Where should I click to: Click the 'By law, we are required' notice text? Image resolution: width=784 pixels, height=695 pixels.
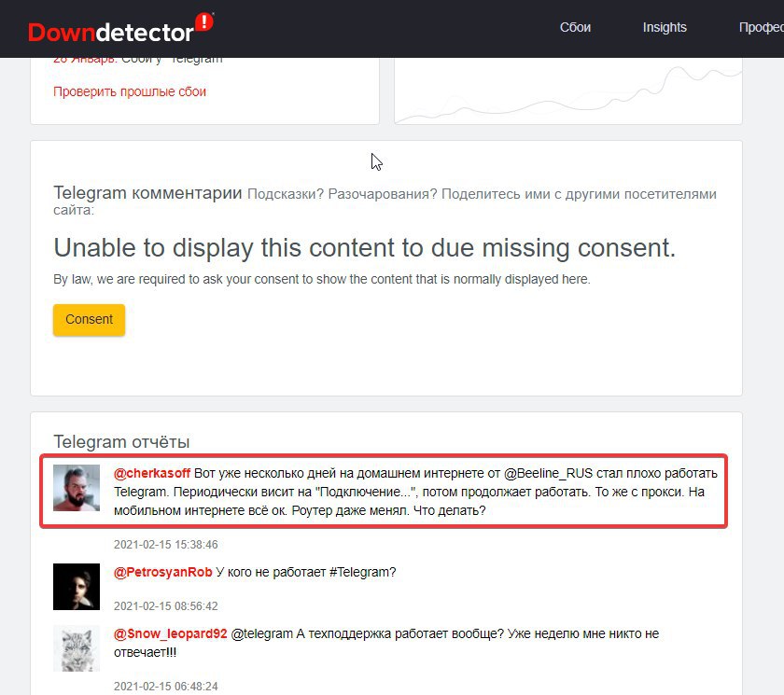coord(322,279)
